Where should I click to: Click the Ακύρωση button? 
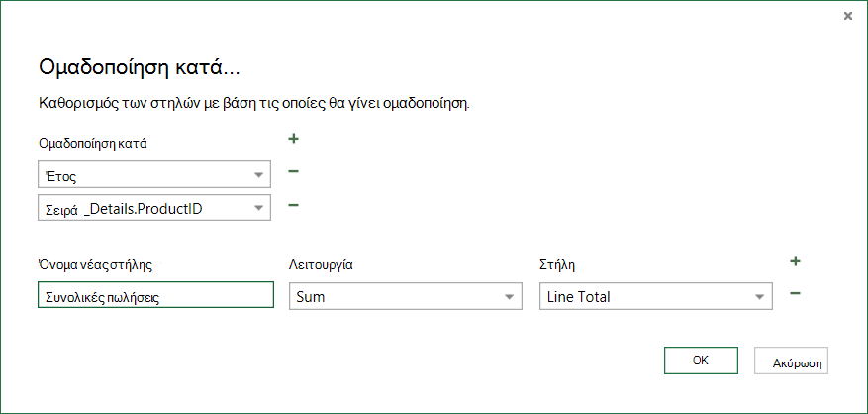(791, 361)
